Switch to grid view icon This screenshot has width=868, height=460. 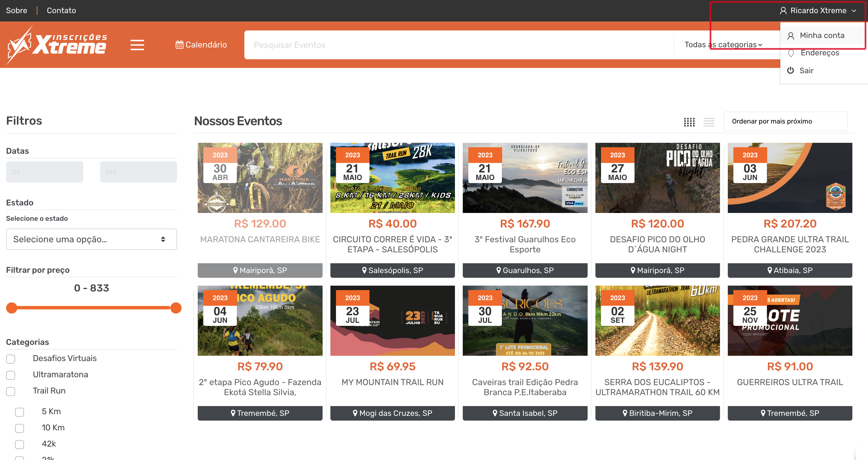(689, 122)
